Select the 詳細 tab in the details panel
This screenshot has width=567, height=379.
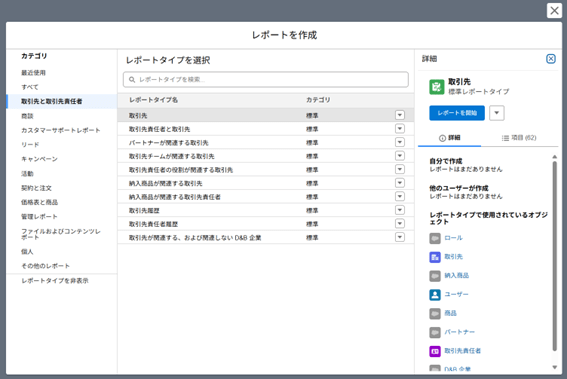449,138
